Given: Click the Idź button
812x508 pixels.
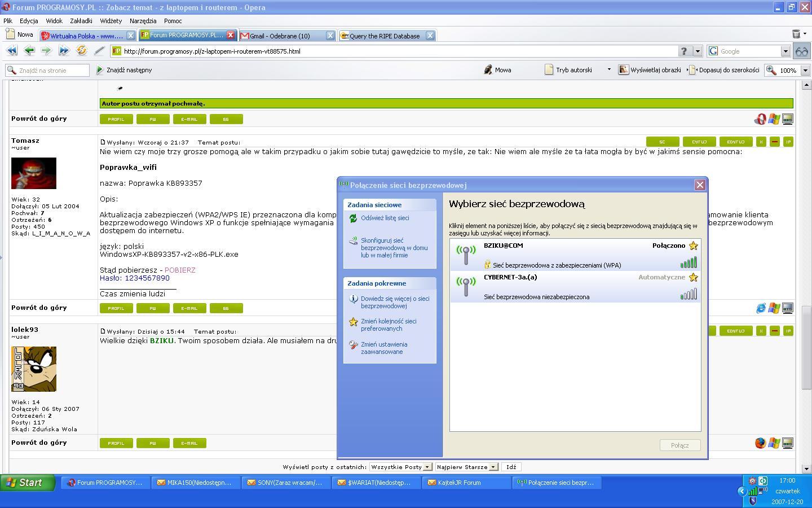Looking at the screenshot, I should (x=511, y=467).
